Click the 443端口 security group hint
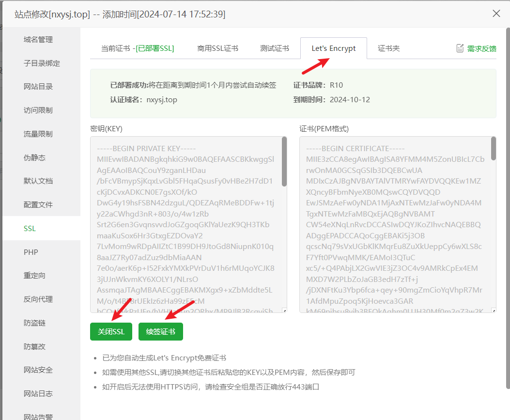Image resolution: width=510 pixels, height=420 pixels. coord(210,387)
